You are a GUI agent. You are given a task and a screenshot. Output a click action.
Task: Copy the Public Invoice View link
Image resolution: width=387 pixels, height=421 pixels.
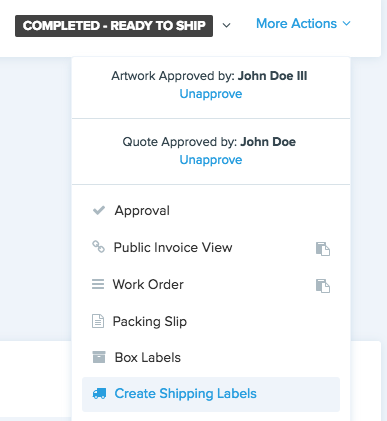click(x=323, y=249)
